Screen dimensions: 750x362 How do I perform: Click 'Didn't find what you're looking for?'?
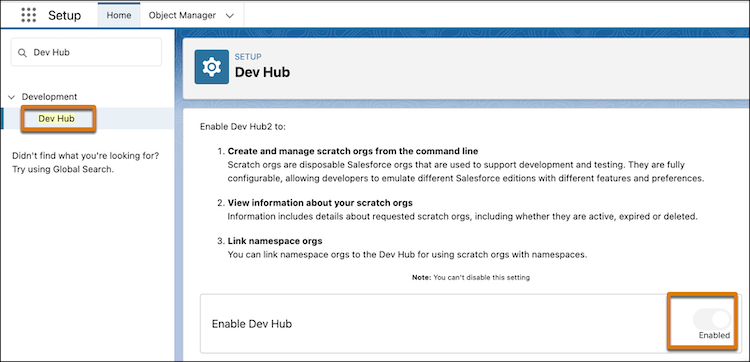pyautogui.click(x=85, y=156)
